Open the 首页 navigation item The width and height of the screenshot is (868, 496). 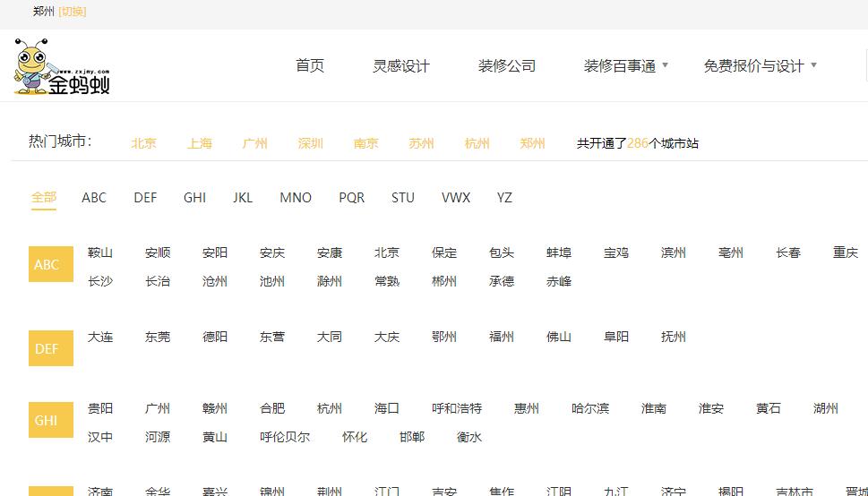tap(310, 66)
